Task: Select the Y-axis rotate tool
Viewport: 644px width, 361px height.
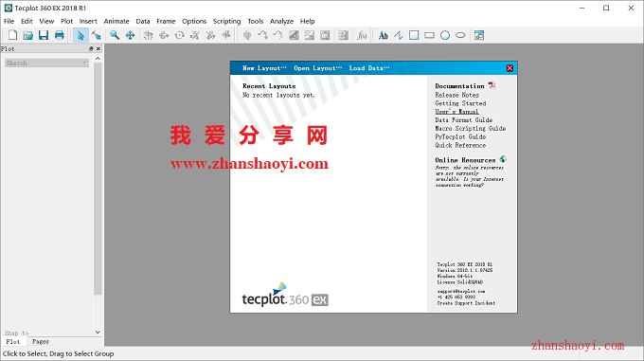Action: coord(210,35)
